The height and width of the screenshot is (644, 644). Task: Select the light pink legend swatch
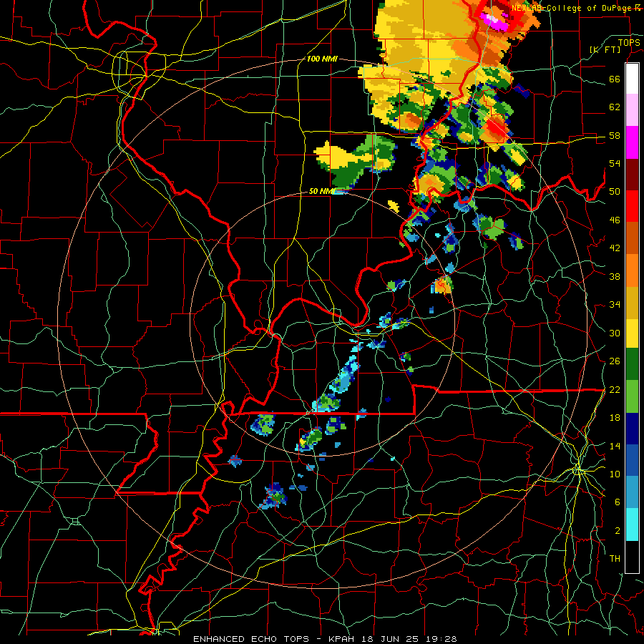pos(632,110)
